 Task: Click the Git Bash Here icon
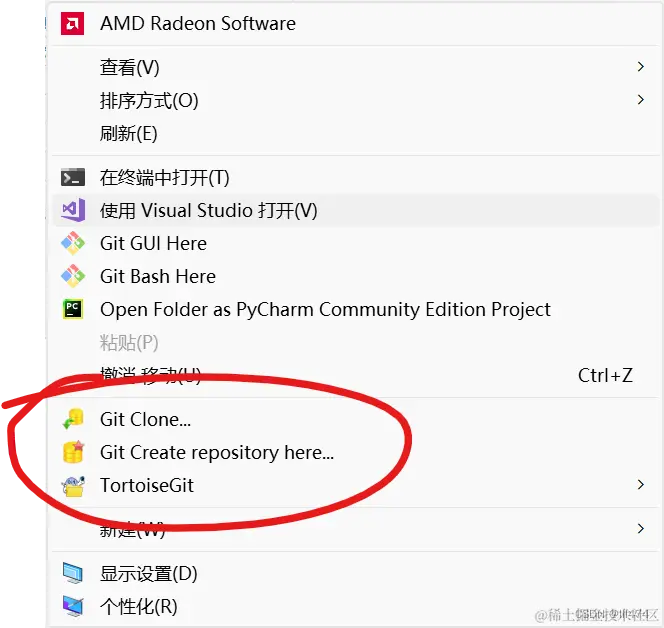click(x=73, y=276)
